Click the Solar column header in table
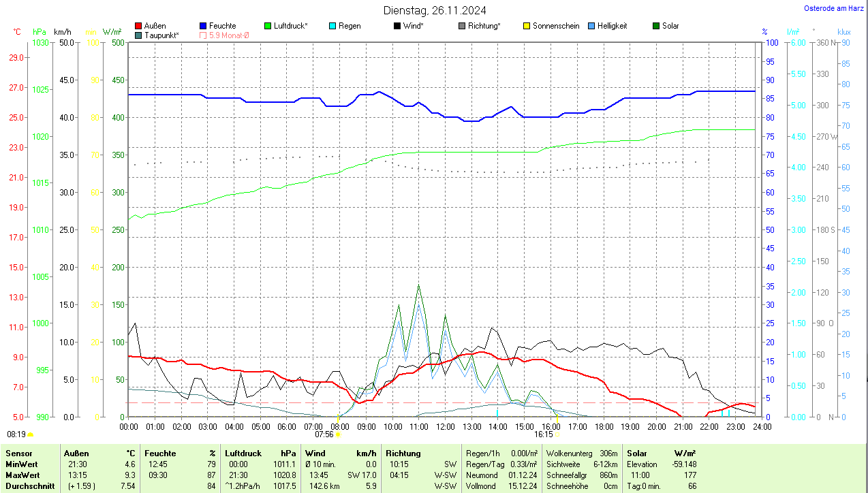The height and width of the screenshot is (493, 868). point(636,454)
